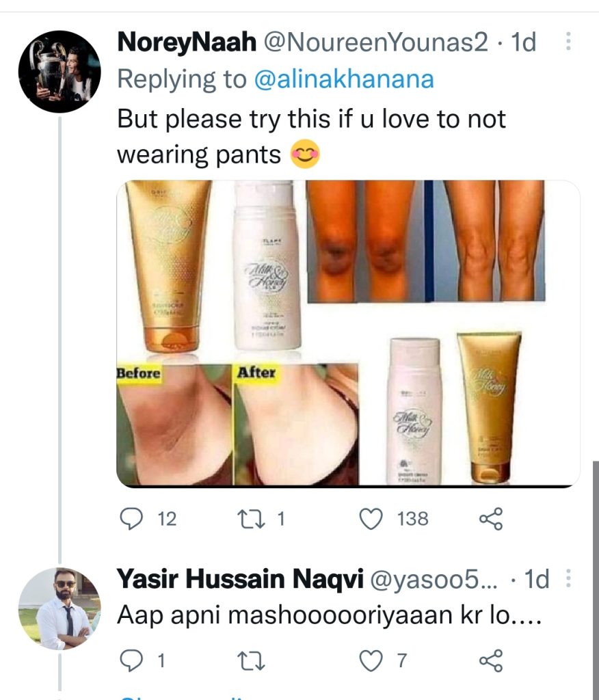Viewport: 599px width, 700px height.
Task: Open the @alinakhanana mention link
Action: (344, 79)
